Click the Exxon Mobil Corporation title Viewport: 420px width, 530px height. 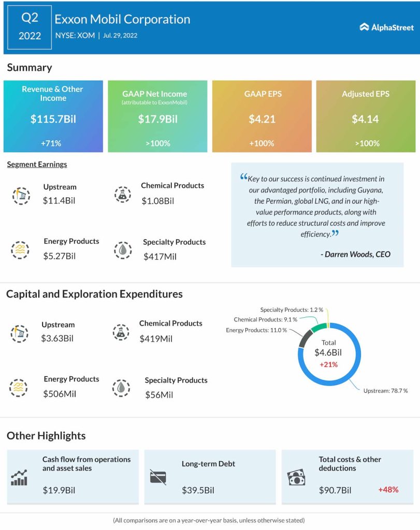(x=123, y=20)
